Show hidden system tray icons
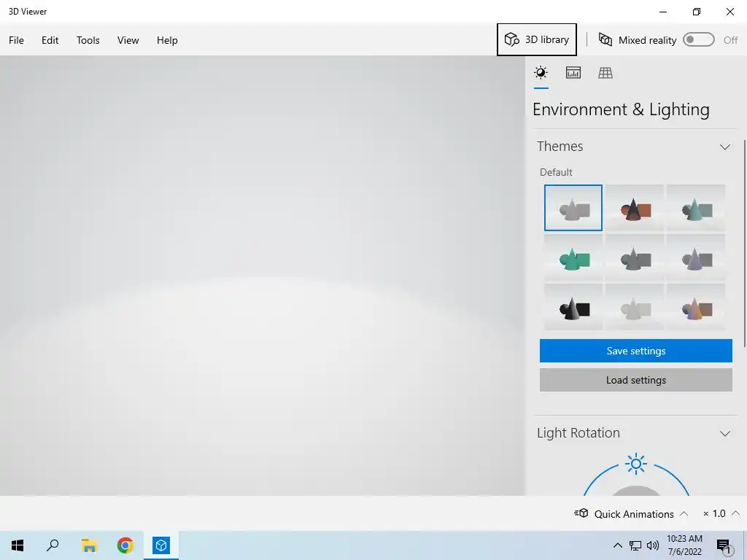This screenshot has height=560, width=747. pos(617,545)
